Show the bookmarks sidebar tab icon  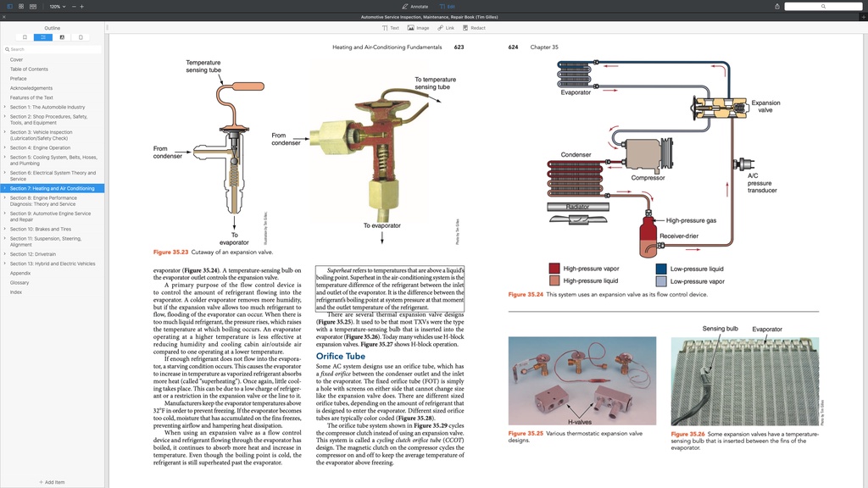click(x=25, y=37)
